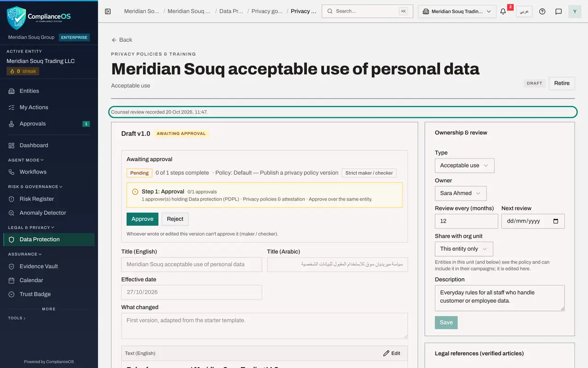The width and height of the screenshot is (588, 368).
Task: Go Back to the previous page
Action: point(122,40)
